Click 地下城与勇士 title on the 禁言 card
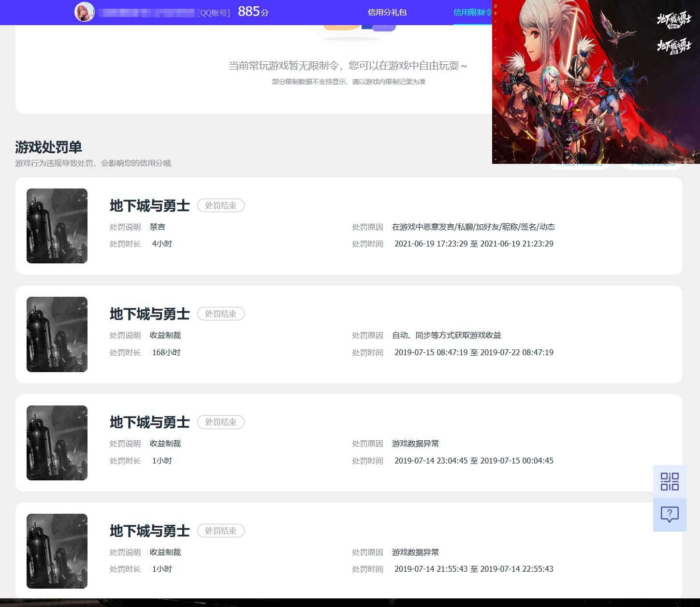Viewport: 700px width, 607px height. [x=150, y=205]
